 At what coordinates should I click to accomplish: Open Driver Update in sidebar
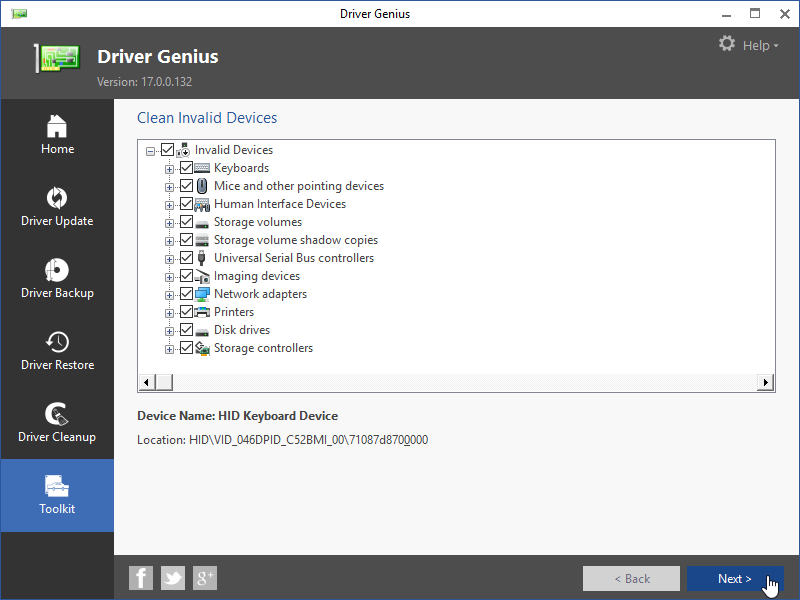pos(57,208)
